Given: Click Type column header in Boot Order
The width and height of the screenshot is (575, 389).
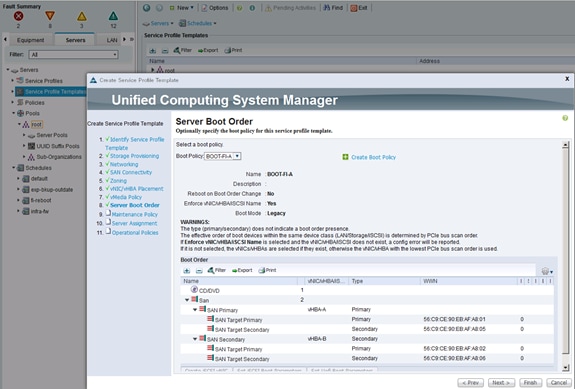Looking at the screenshot, I should [384, 281].
